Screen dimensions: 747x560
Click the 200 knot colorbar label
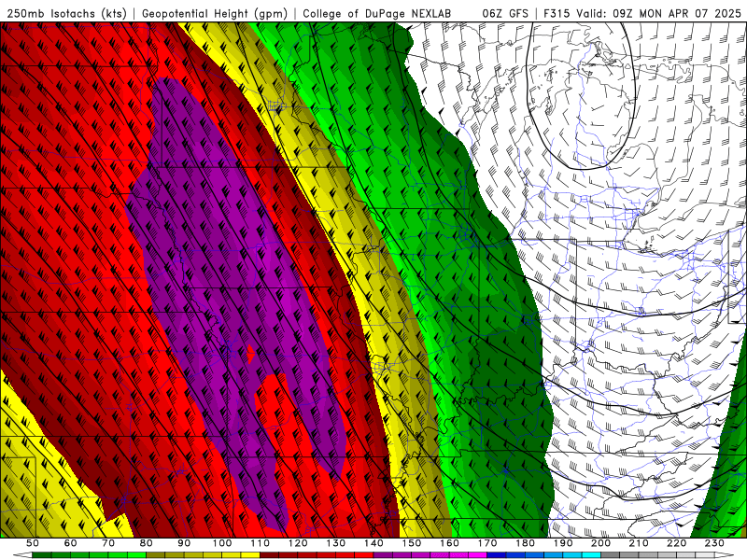point(600,543)
